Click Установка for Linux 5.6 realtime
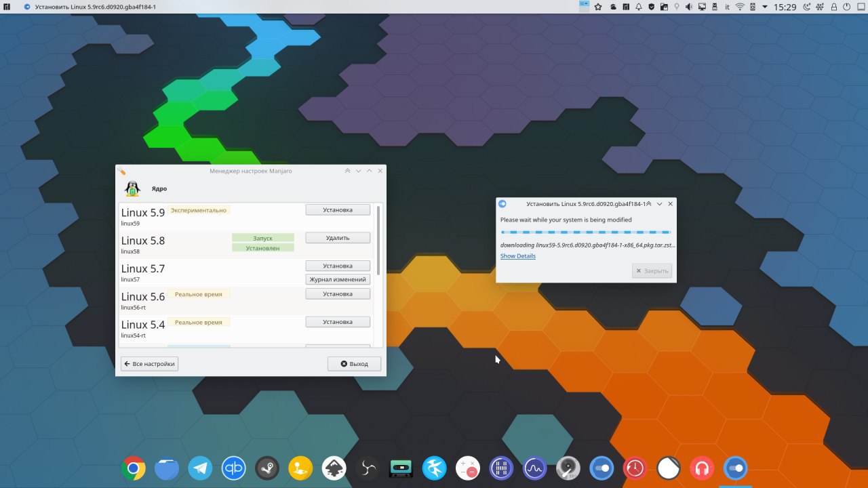Screen dimensions: 868x488 pyautogui.click(x=338, y=294)
